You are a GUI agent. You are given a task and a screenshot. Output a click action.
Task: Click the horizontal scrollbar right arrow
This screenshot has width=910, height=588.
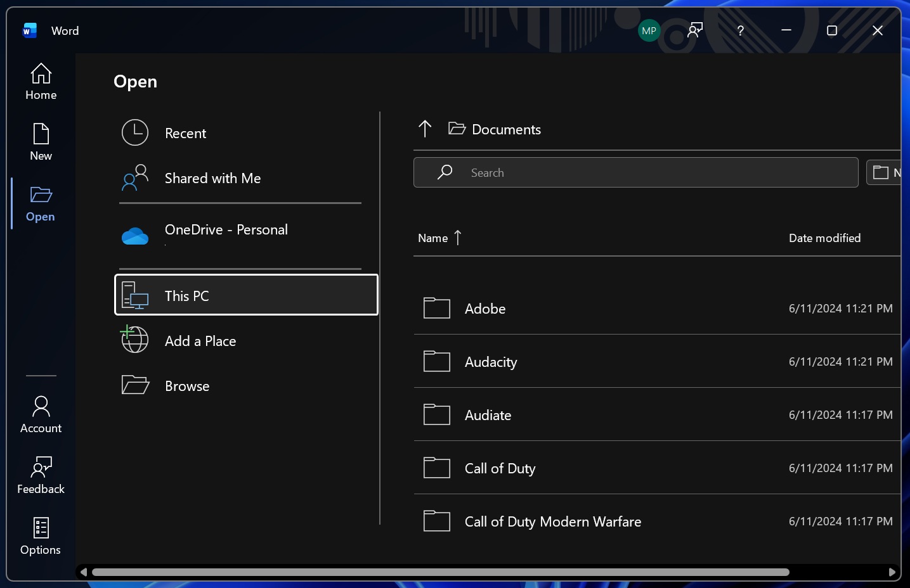pyautogui.click(x=892, y=572)
